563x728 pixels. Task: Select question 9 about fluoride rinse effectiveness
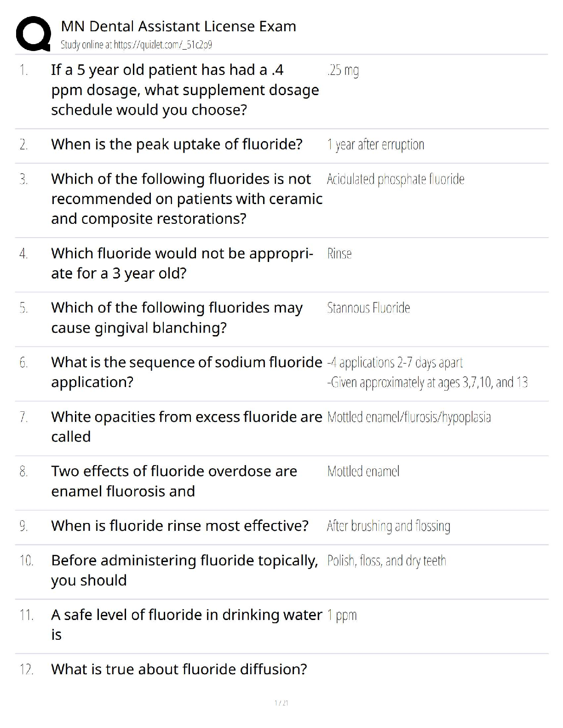[x=180, y=526]
